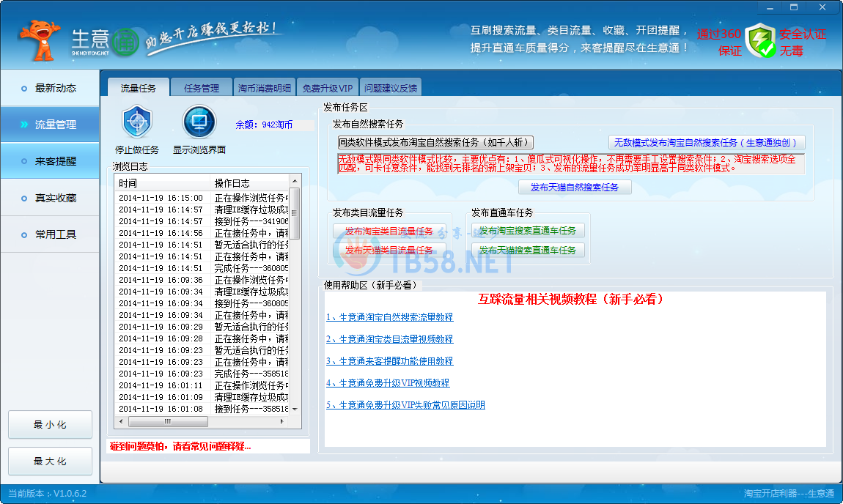Select 流量管理 in the sidebar
The width and height of the screenshot is (843, 504).
[49, 124]
